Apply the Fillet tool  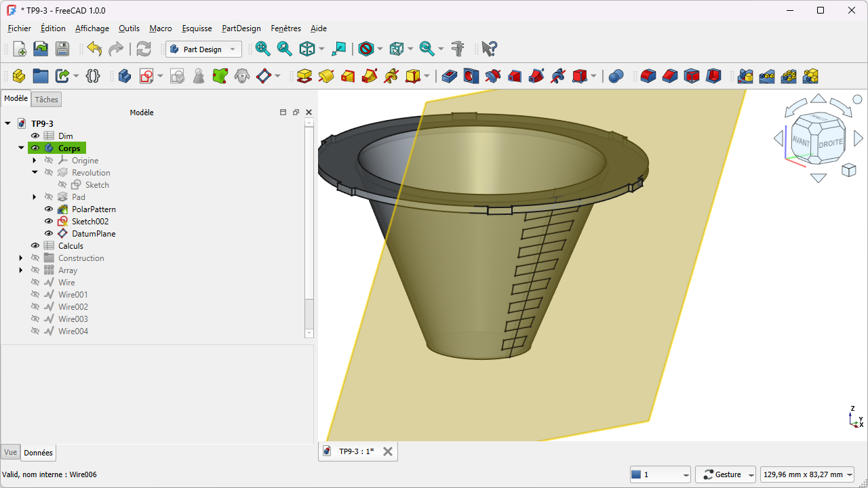648,76
